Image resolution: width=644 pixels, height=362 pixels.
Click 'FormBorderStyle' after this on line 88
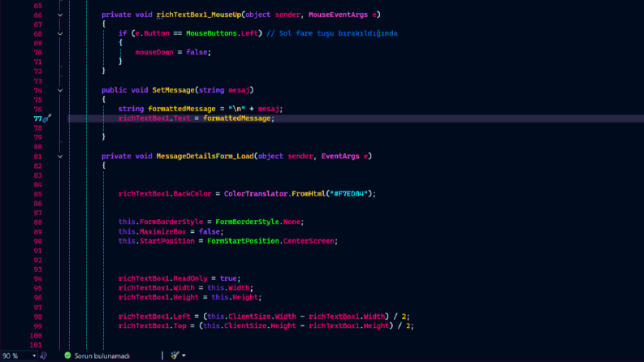click(171, 222)
